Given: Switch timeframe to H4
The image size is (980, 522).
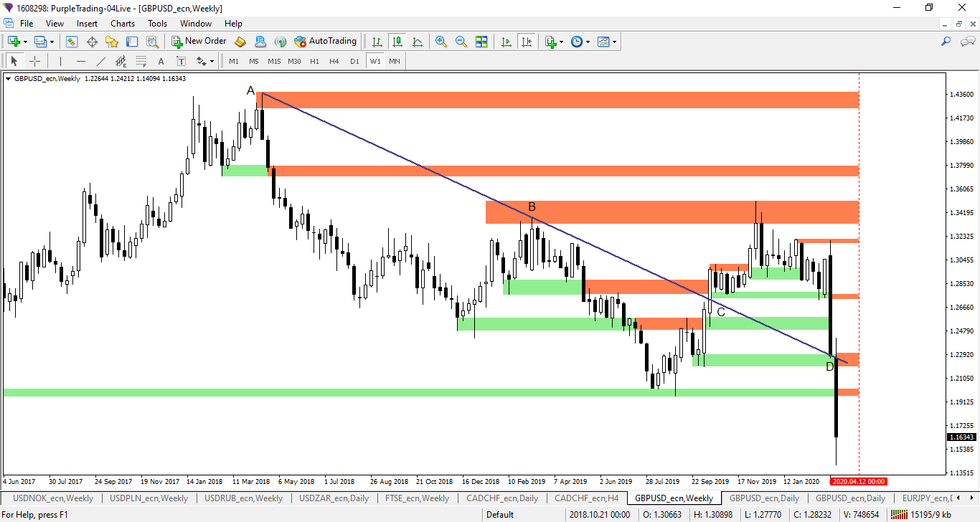Looking at the screenshot, I should tap(334, 61).
